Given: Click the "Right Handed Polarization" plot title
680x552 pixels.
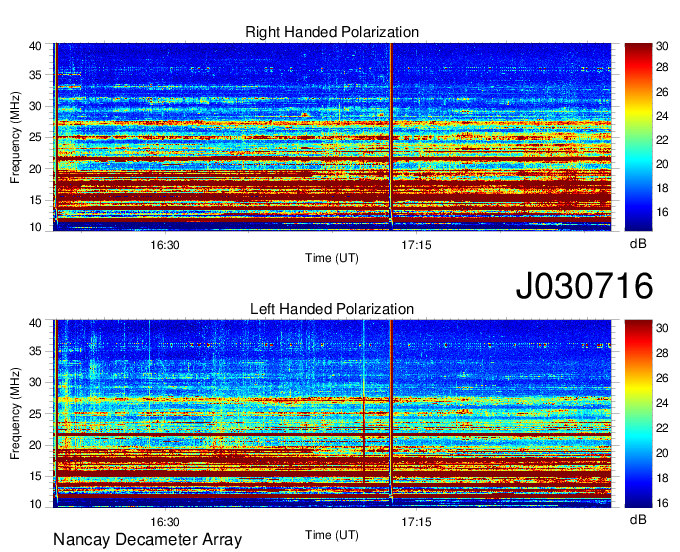Looking at the screenshot, I should pos(332,32).
